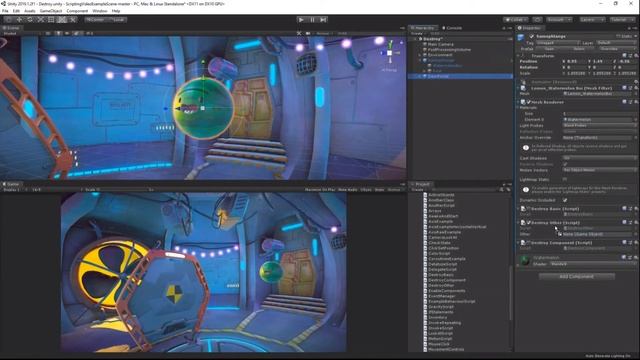
Task: Toggle the Destroy Other script checkbox
Action: pyautogui.click(x=529, y=222)
